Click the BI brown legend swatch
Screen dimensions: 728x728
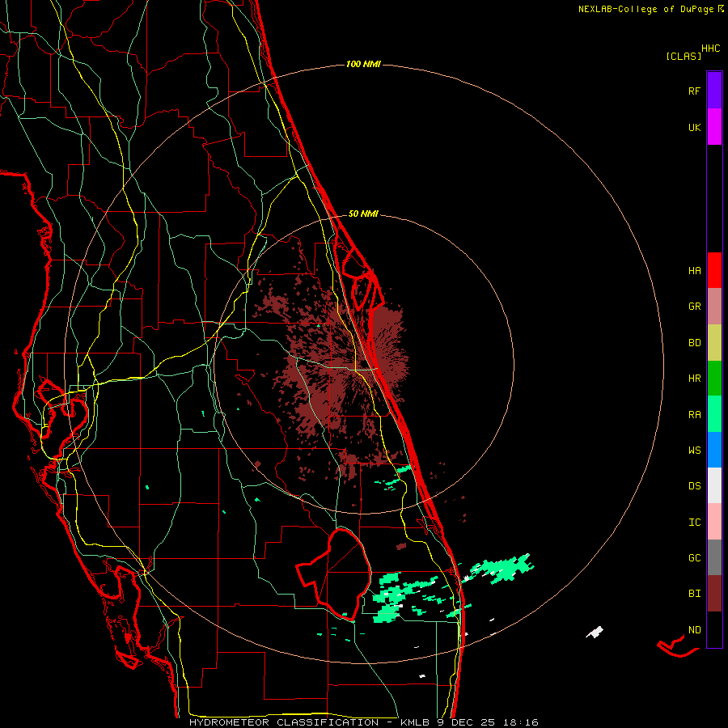coord(714,594)
